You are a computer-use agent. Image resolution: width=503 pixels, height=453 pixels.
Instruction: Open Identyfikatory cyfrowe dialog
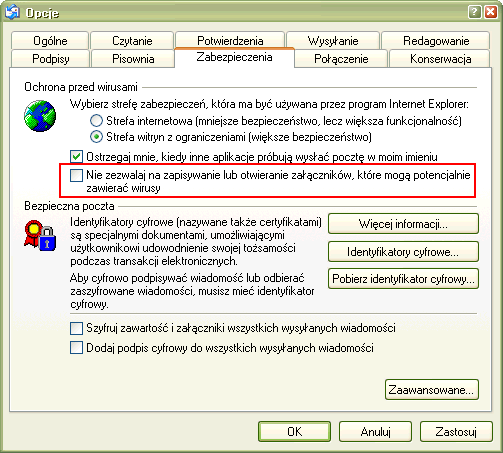(403, 251)
